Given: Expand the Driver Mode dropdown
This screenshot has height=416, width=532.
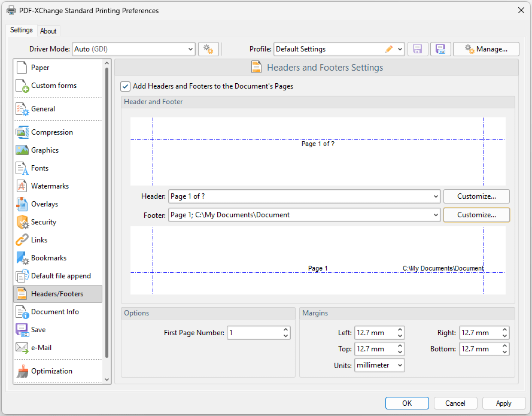Looking at the screenshot, I should tap(190, 49).
